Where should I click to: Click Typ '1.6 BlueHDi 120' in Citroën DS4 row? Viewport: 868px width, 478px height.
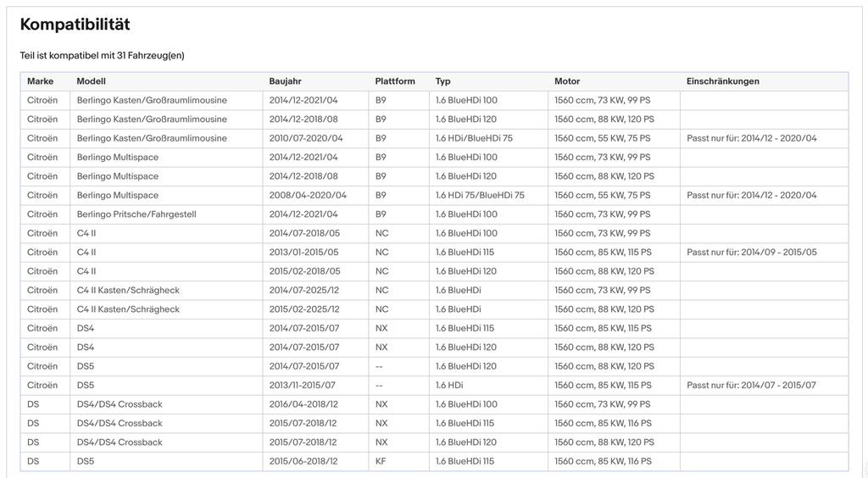[466, 347]
